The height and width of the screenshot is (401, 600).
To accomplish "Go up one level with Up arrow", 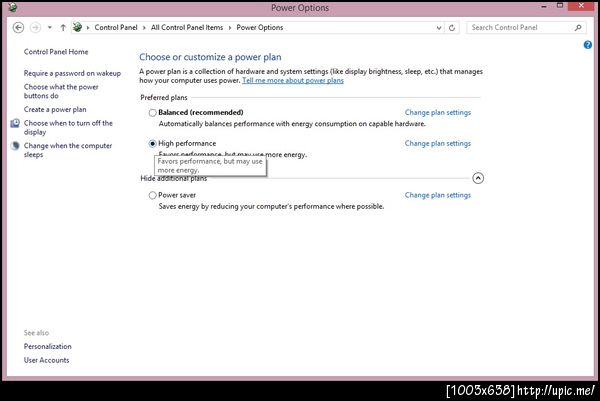I will click(x=63, y=28).
